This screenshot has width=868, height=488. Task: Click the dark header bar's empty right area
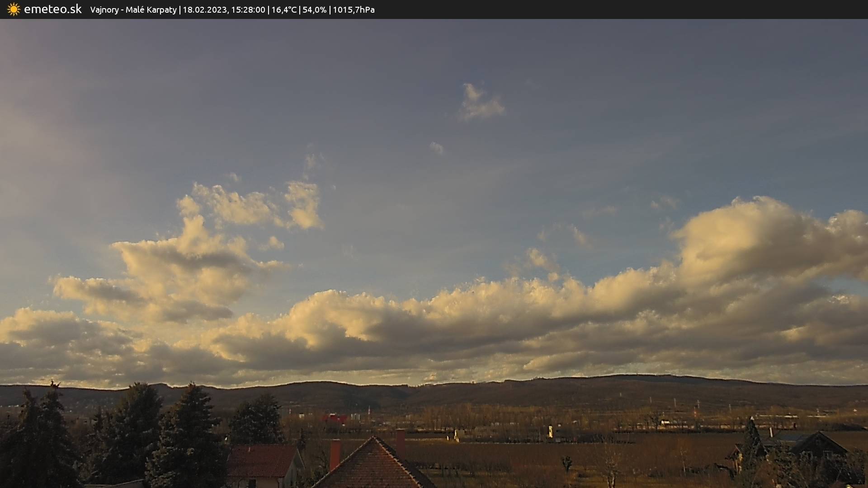tap(633, 9)
